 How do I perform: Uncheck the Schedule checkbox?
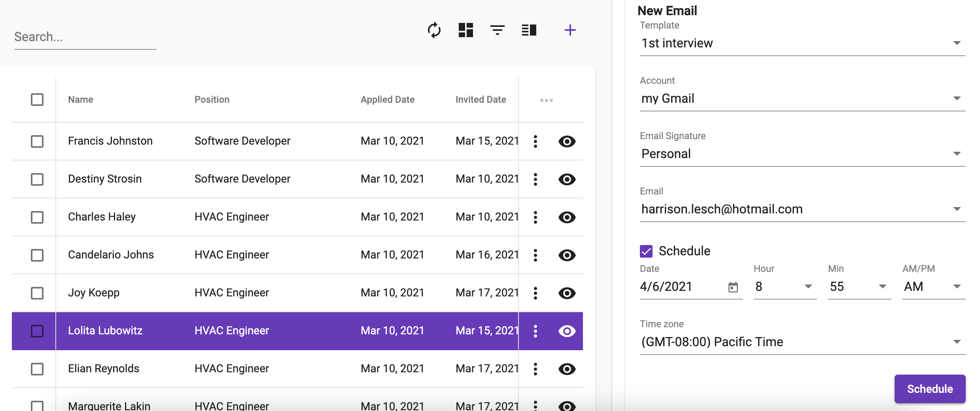tap(646, 251)
